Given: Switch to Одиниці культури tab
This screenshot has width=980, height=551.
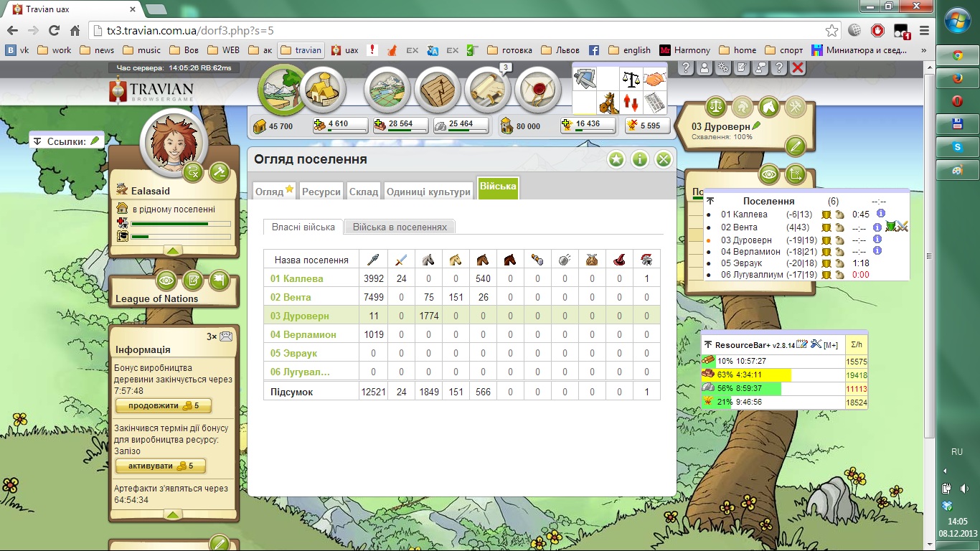Looking at the screenshot, I should click(x=428, y=192).
